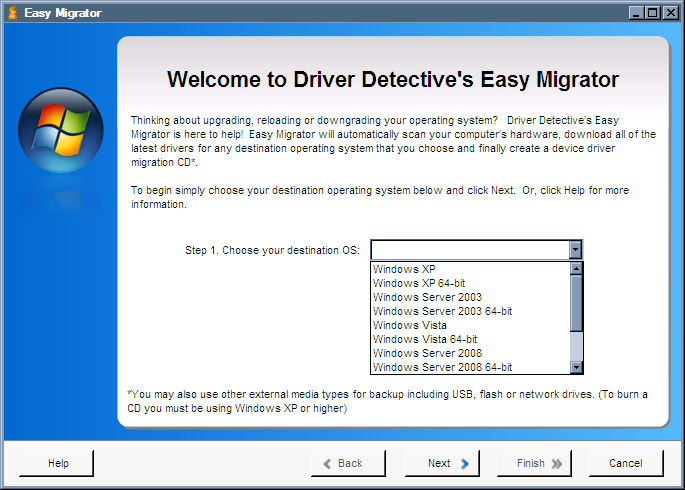Click the Windows logo orb image

(61, 130)
